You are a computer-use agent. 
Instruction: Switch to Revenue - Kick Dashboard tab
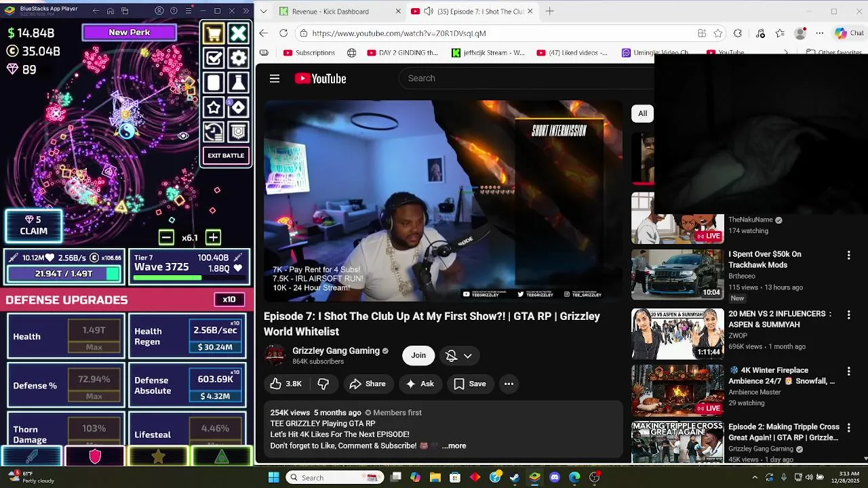(x=338, y=12)
